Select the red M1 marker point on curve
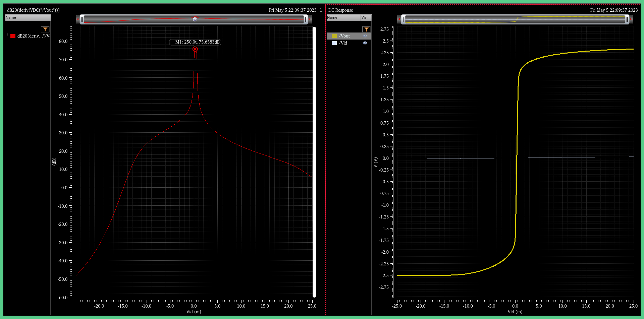644x319 pixels. point(195,49)
